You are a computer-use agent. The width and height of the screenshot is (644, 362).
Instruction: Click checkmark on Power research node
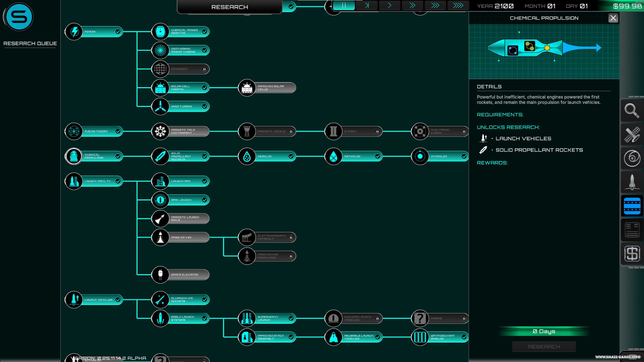tap(118, 32)
